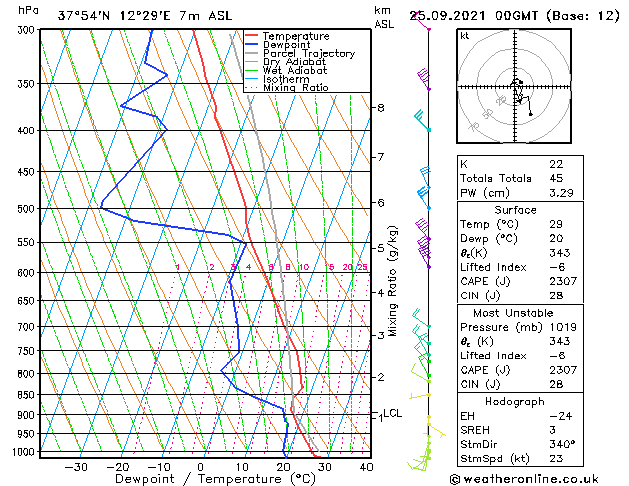Viewport: 629px width, 486px height.
Task: Click the StmSpd (kt) value 23
Action: [556, 458]
